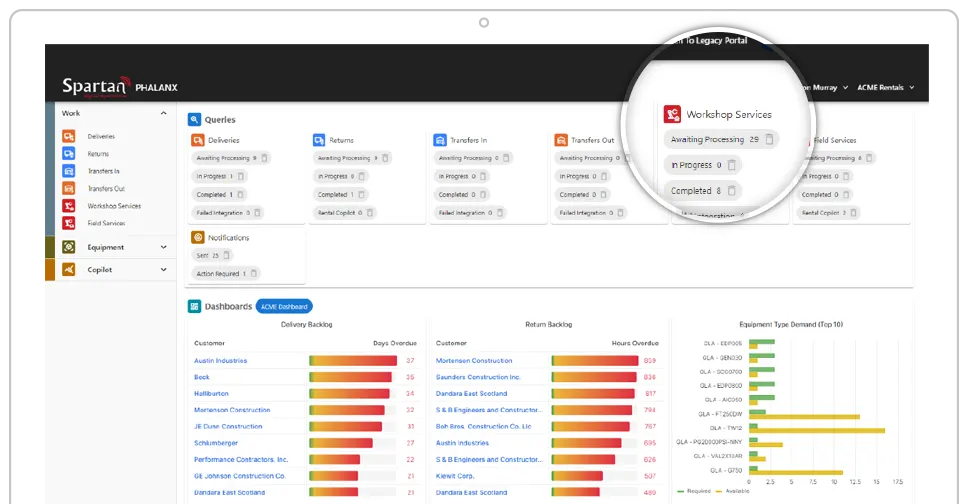This screenshot has width=969, height=504.
Task: Open JE Dunn Construction link
Action: click(228, 427)
